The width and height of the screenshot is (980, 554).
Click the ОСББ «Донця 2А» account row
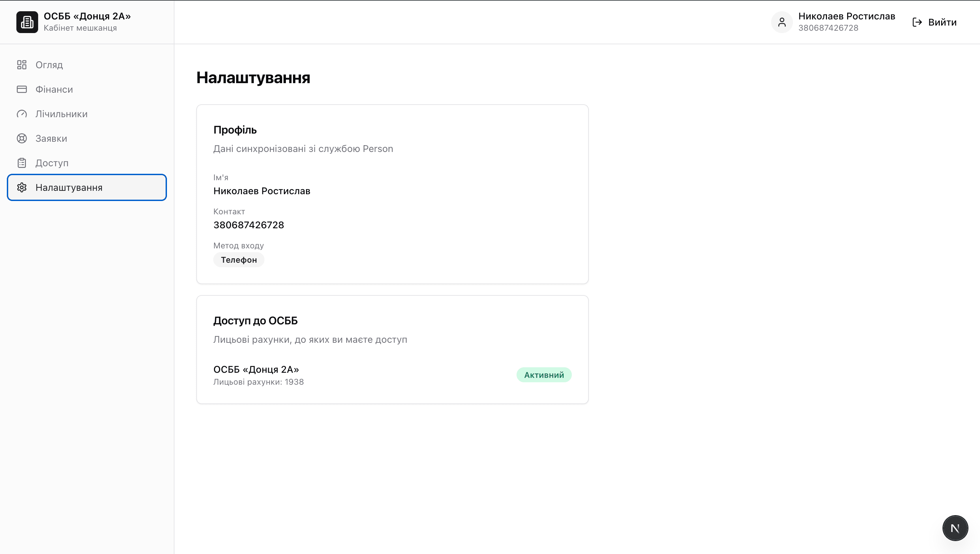(392, 375)
